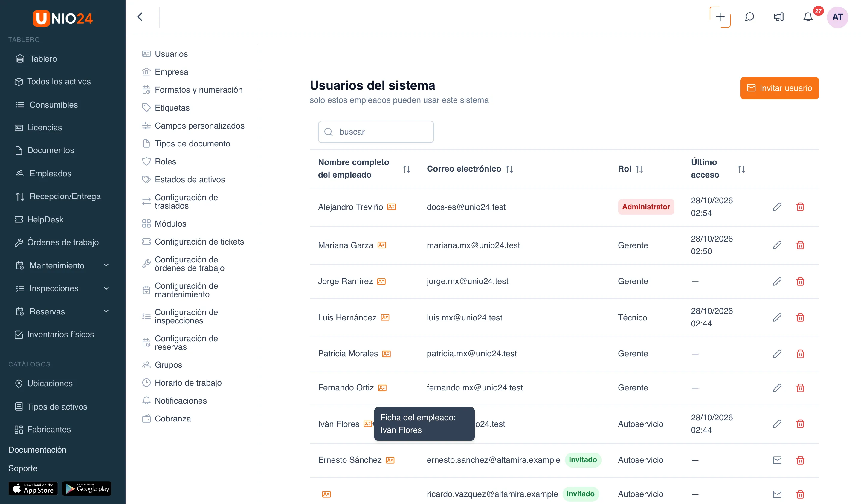Sort by Nombre completo del empleado

(406, 169)
